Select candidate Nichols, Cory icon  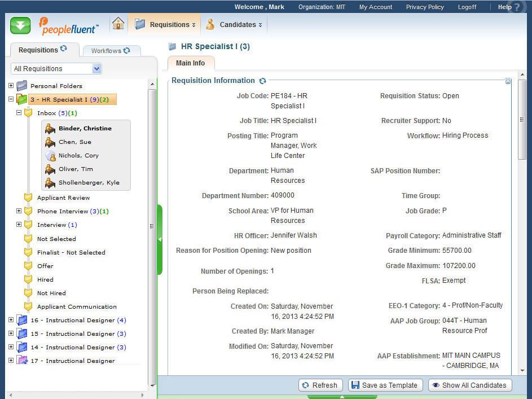50,156
